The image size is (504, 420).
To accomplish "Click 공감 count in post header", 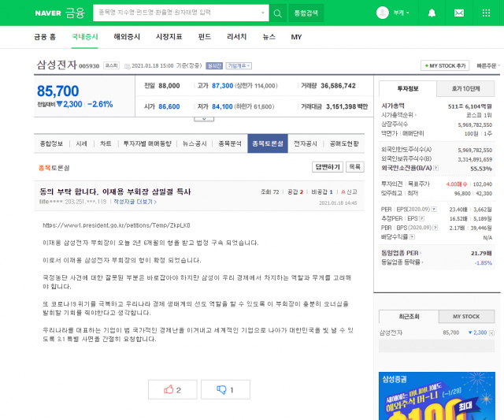I will click(x=295, y=192).
